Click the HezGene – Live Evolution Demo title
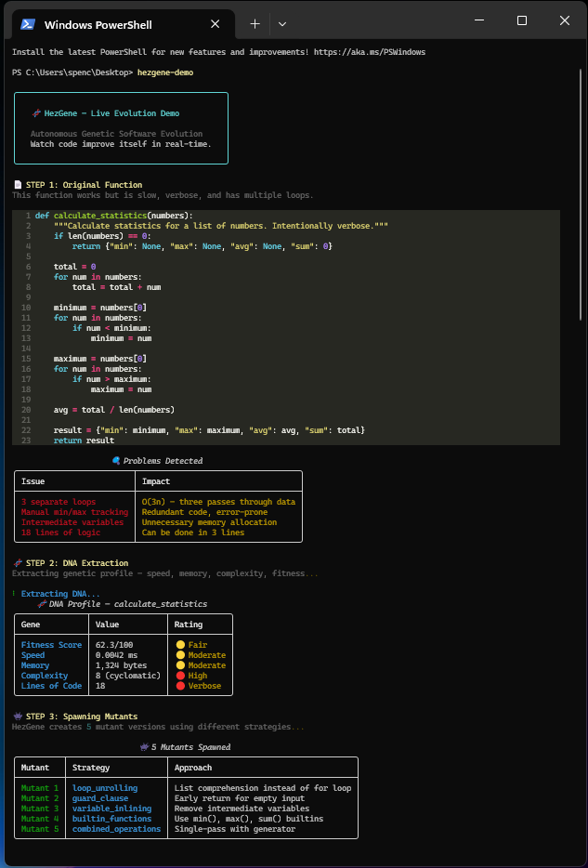 pos(111,113)
